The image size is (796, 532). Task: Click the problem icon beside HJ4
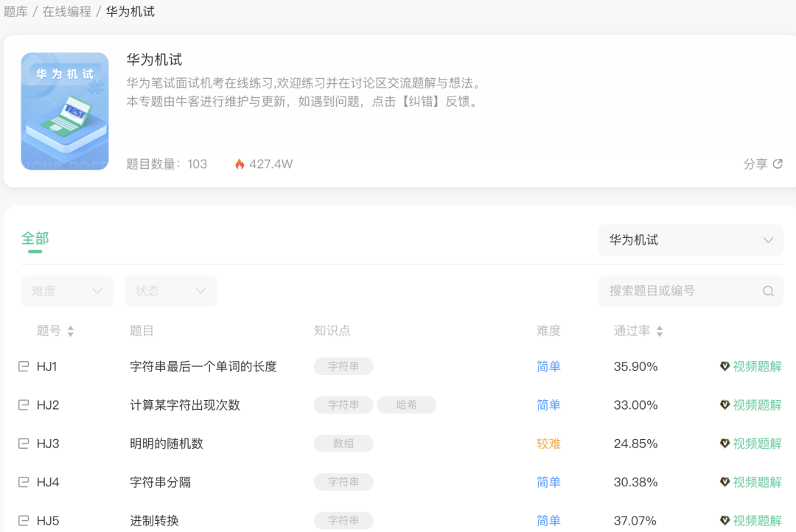coord(24,482)
